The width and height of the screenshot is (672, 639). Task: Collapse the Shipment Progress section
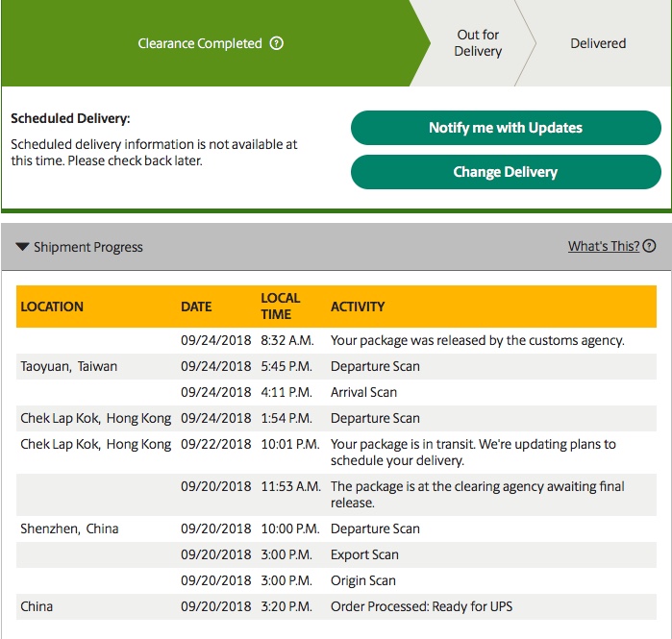(23, 247)
